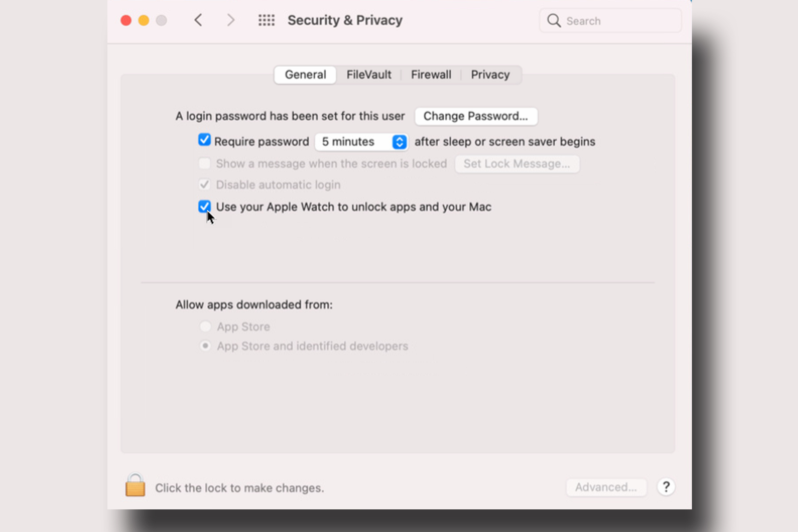Open the Show All preferences grid icon
The height and width of the screenshot is (532, 798).
tap(266, 20)
